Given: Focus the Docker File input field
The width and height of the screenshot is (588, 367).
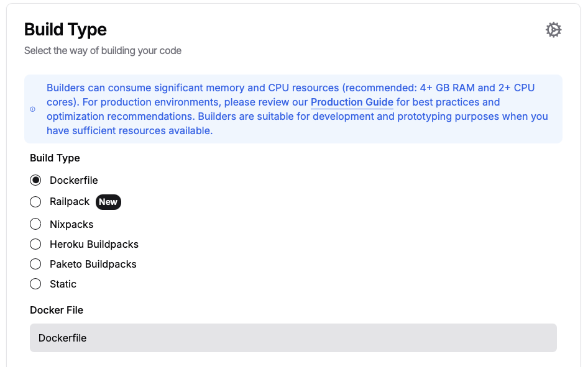Looking at the screenshot, I should point(293,338).
